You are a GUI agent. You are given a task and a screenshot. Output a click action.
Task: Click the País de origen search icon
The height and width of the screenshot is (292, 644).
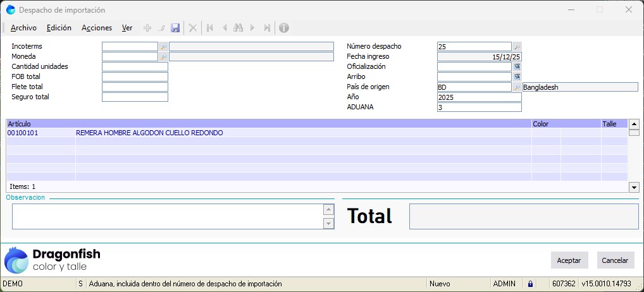[x=517, y=87]
